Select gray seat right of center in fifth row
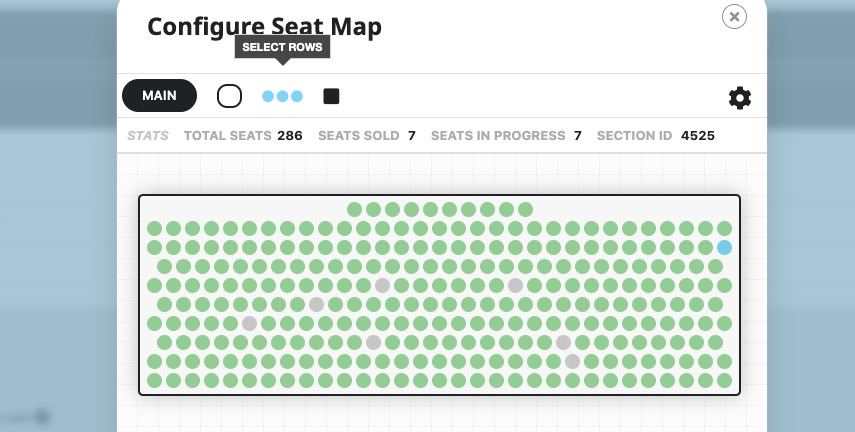Screen dimensions: 855x432 pyautogui.click(x=515, y=285)
